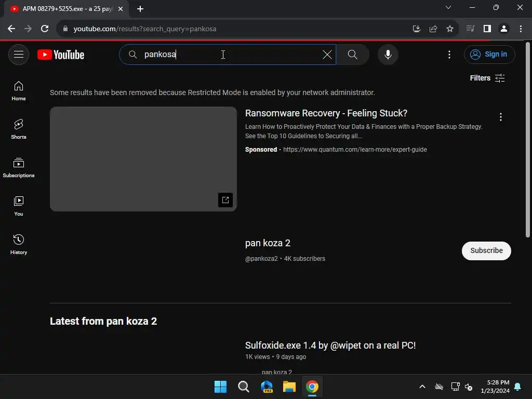The width and height of the screenshot is (532, 399).
Task: Click install app icon in address bar
Action: click(416, 29)
